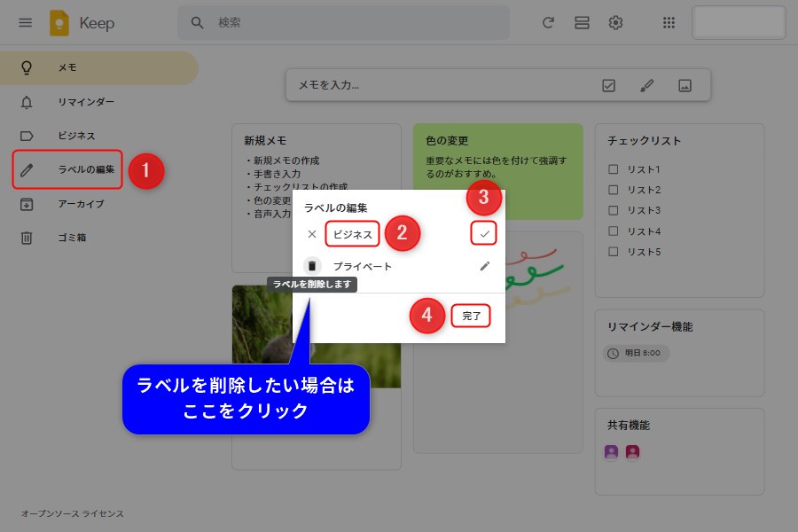
Task: Create new image note with picture icon
Action: coord(685,86)
